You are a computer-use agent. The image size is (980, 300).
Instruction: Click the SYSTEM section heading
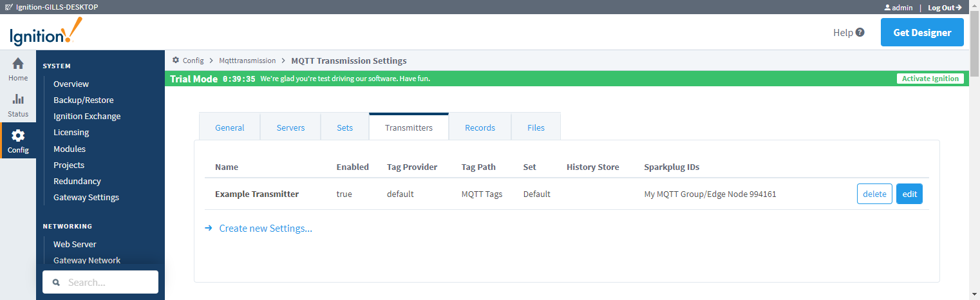57,66
